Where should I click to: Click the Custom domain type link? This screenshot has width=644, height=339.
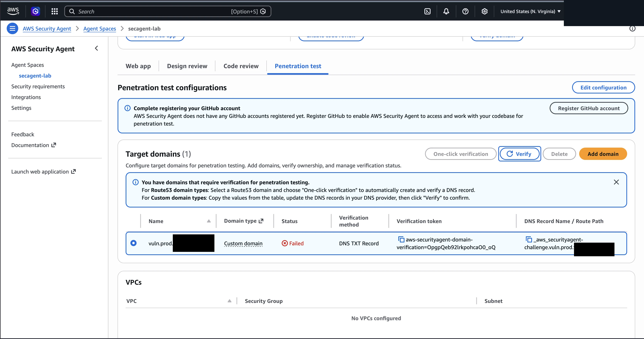pos(243,243)
